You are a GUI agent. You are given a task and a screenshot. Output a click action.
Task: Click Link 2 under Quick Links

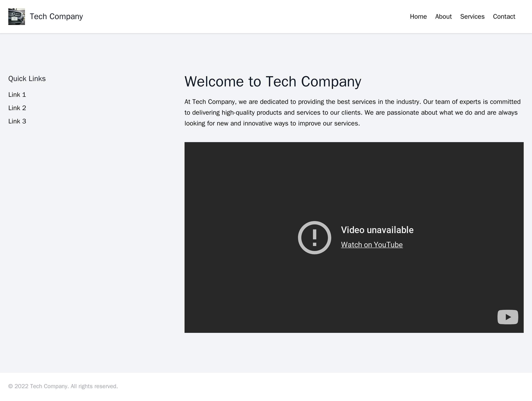coord(17,108)
